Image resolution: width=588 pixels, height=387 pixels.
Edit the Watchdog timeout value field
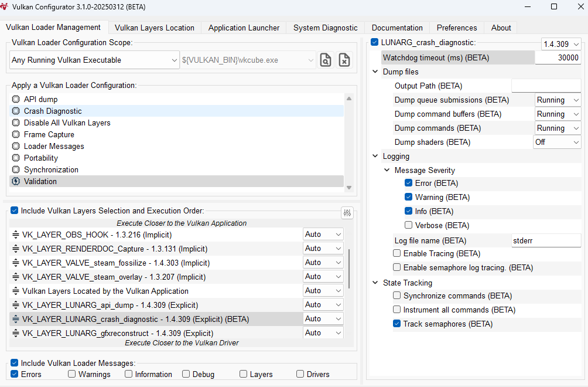click(x=558, y=57)
